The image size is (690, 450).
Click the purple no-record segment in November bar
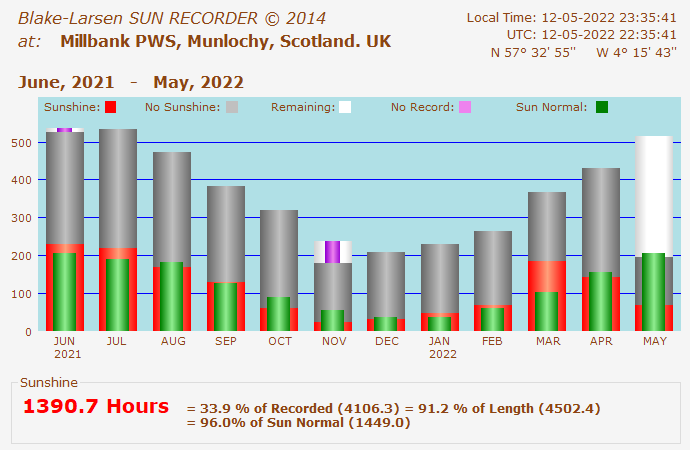pos(332,252)
